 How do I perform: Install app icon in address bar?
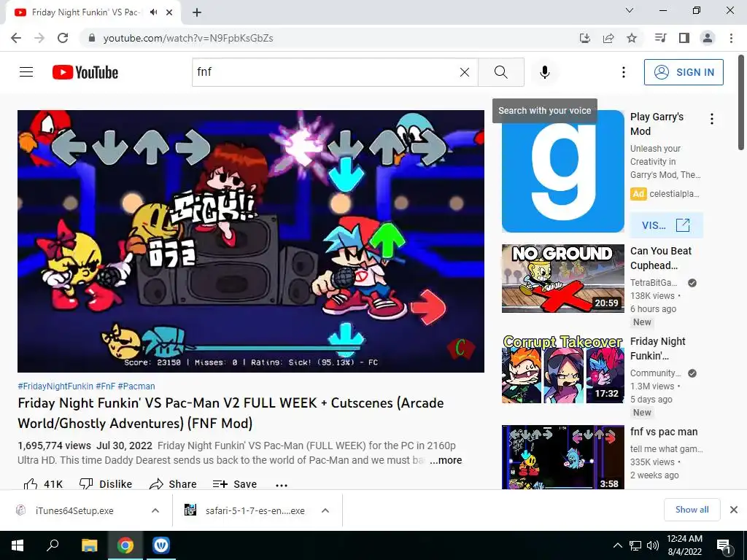[x=584, y=38]
